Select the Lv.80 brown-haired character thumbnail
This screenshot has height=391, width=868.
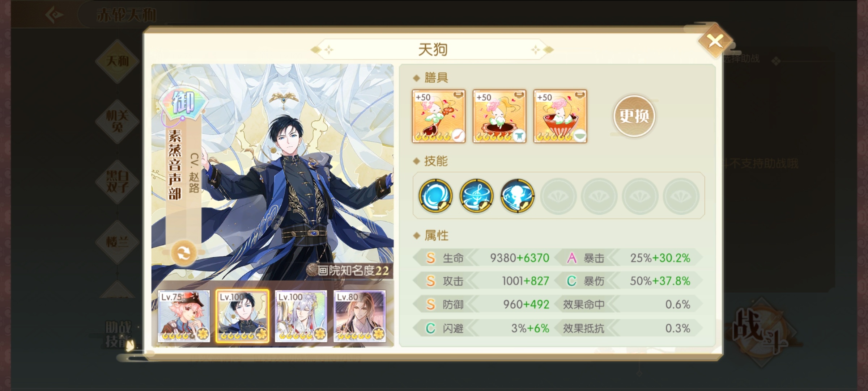tap(359, 316)
